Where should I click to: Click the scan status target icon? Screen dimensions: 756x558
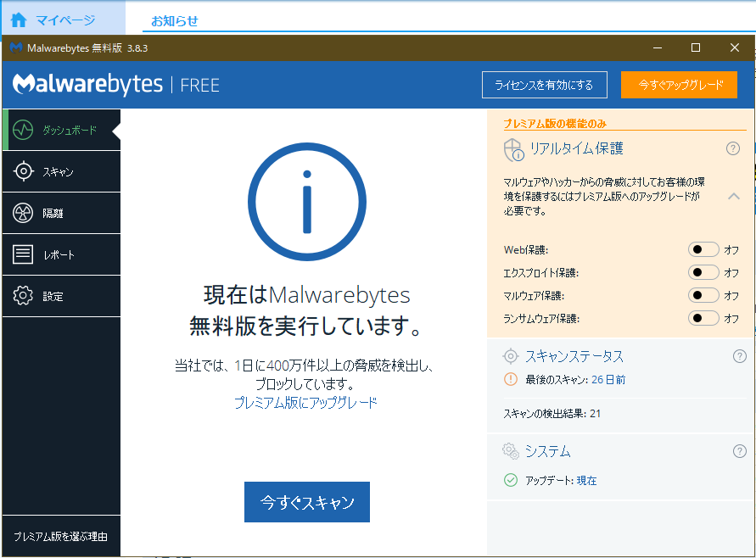click(x=511, y=356)
